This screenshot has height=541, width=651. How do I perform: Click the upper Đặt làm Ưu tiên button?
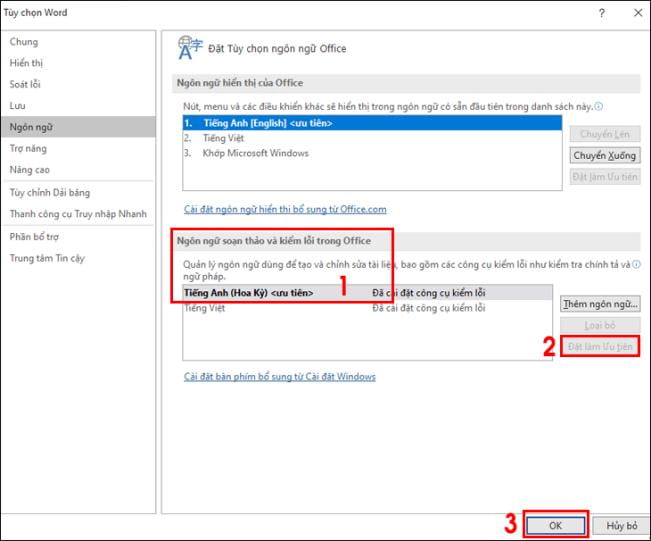[605, 177]
